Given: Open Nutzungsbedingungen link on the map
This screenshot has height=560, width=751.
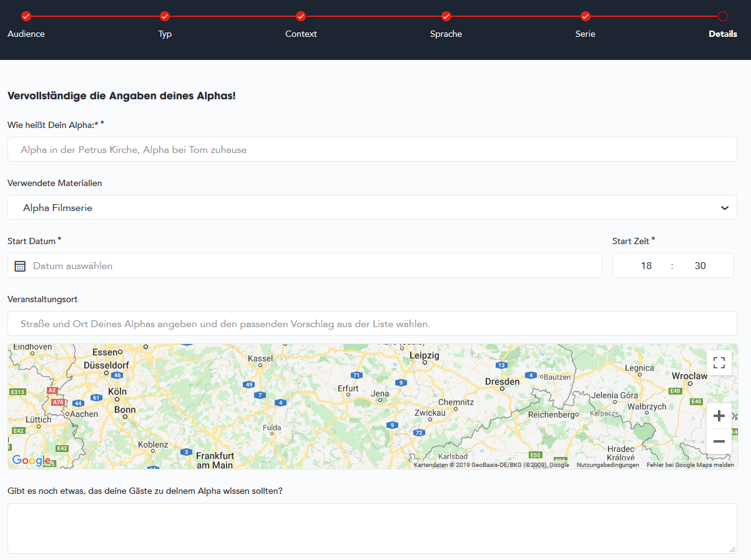Looking at the screenshot, I should pos(607,465).
